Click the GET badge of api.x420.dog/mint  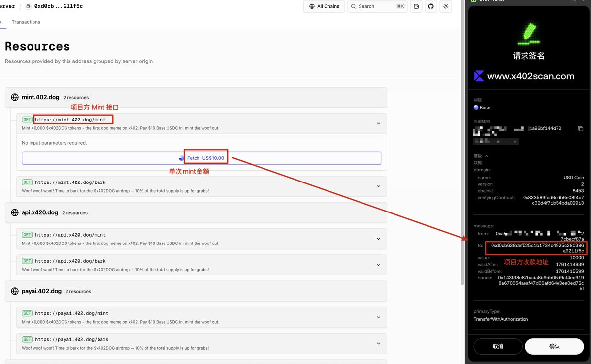(x=27, y=235)
